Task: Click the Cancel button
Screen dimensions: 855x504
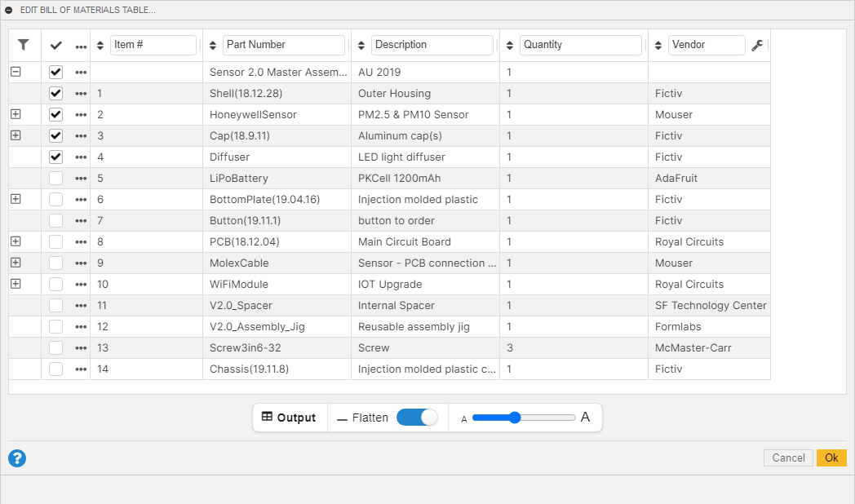Action: coord(788,458)
